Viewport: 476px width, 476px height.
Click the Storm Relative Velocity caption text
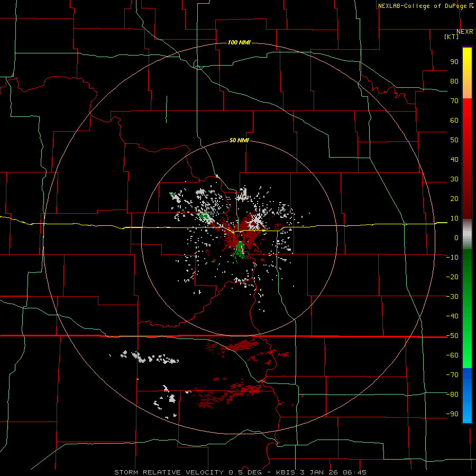(x=240, y=472)
